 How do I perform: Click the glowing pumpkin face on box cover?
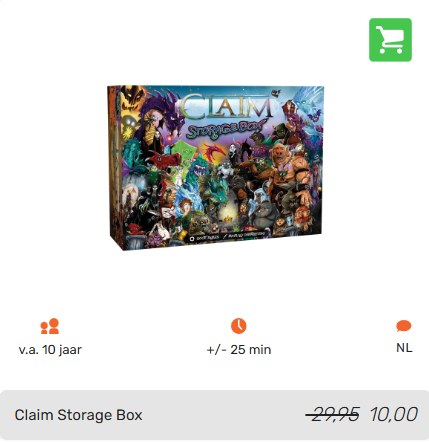point(133,97)
